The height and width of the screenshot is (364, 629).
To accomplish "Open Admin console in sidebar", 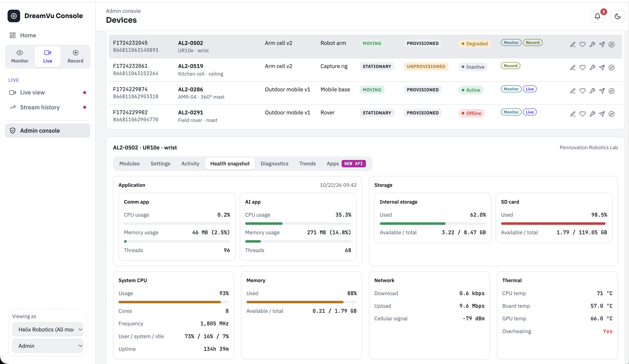I will [x=47, y=131].
